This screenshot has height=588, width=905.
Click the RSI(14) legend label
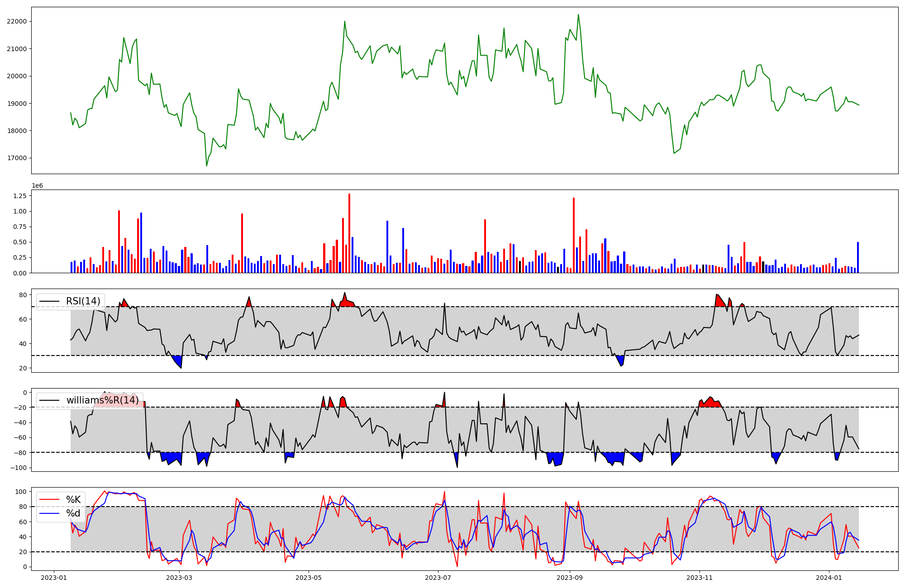pos(83,301)
